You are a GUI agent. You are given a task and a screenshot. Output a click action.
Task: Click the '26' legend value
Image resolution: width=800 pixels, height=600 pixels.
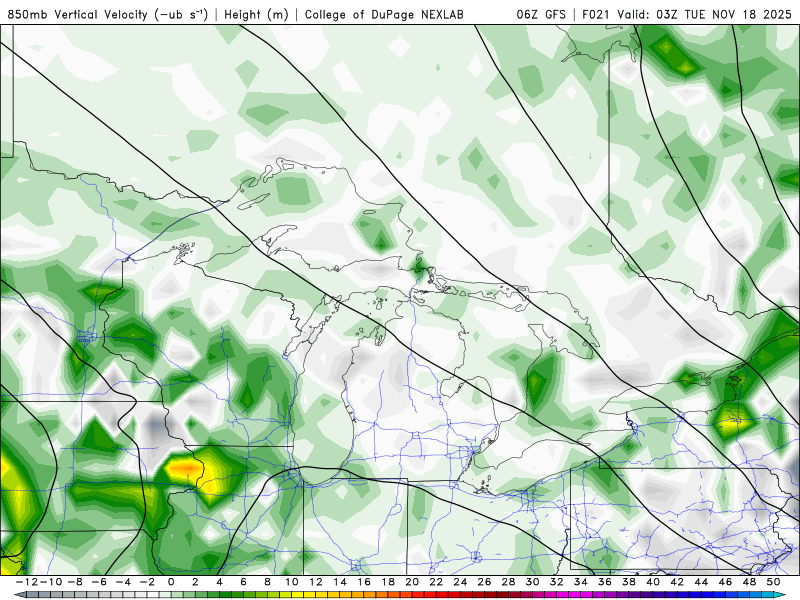point(484,582)
